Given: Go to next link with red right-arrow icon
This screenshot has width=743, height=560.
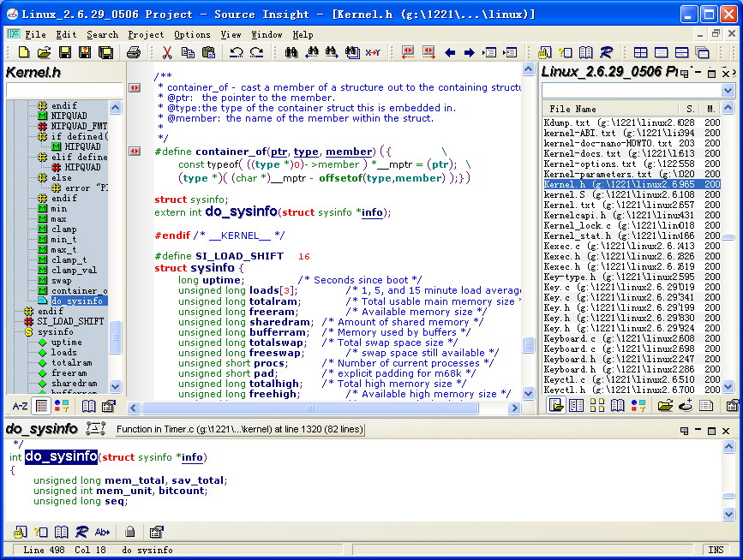Looking at the screenshot, I should [428, 52].
